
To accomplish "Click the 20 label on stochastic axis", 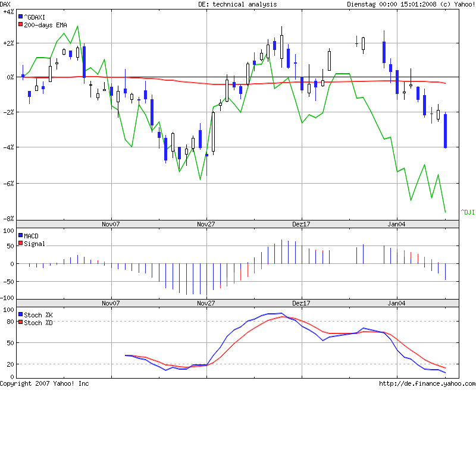I will click(10, 364).
